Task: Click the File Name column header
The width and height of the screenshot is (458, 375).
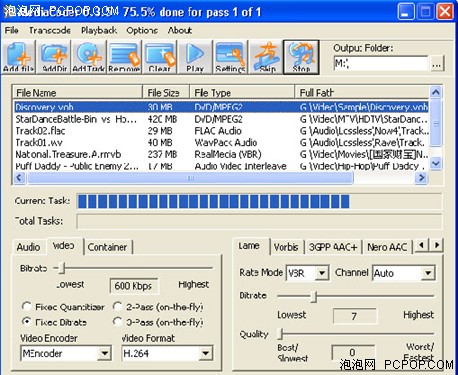Action: click(78, 92)
